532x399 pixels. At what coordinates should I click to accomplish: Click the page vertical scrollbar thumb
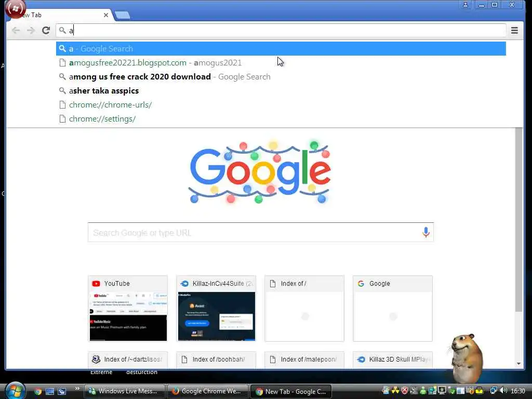(518, 220)
